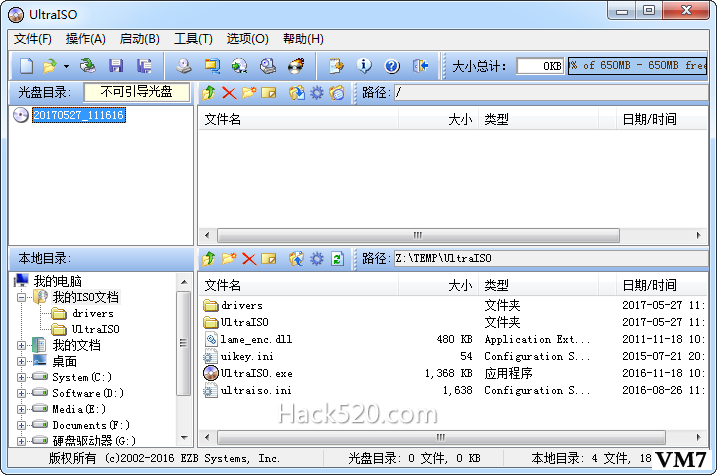Click the Burn CD/DVD image flame icon
717x475 pixels.
click(296, 66)
